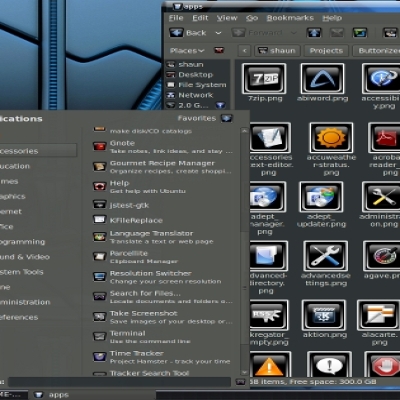Select the abiword.png icon thumbnail
Viewport: 400px width, 400px height.
click(x=322, y=79)
